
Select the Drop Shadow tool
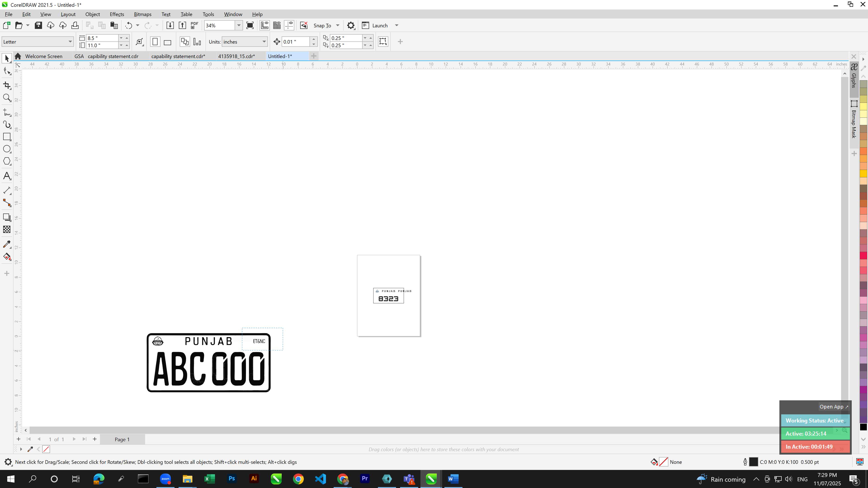click(x=7, y=217)
